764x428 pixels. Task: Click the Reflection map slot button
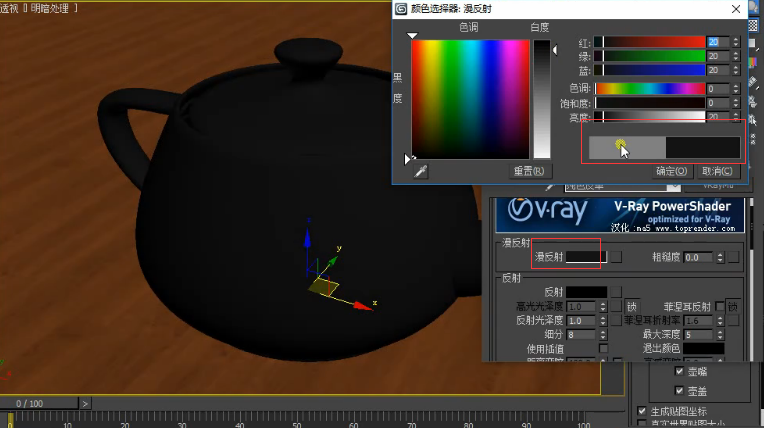point(616,292)
